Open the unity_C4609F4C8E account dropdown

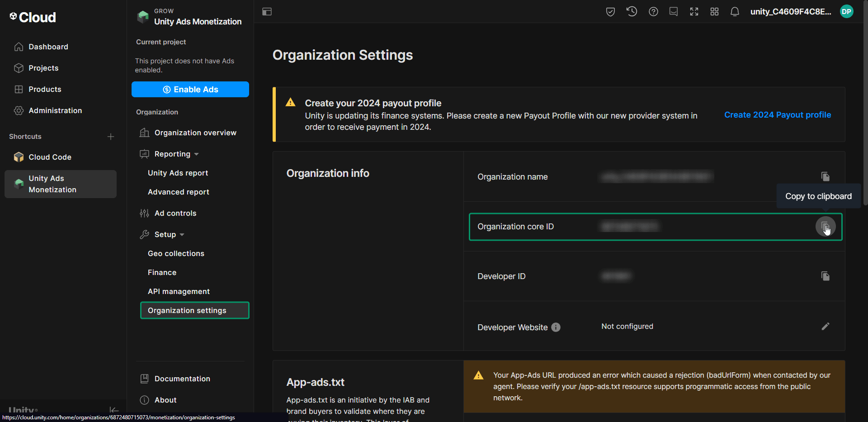[x=791, y=12]
